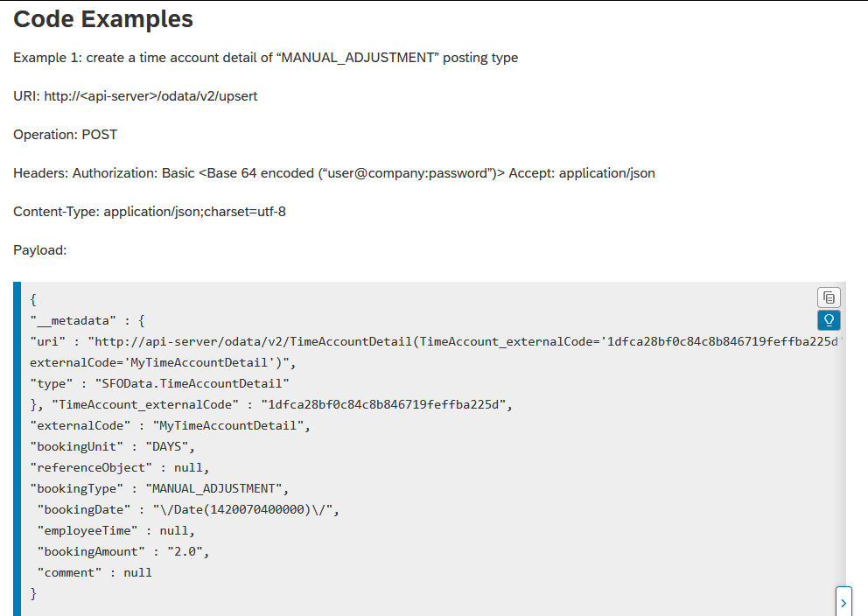Click the "externalCode" MyTimeAccountDetail line

[x=170, y=425]
